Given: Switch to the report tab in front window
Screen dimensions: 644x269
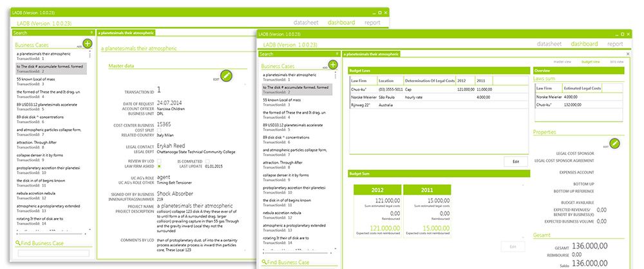Looking at the screenshot, I should click(614, 44).
